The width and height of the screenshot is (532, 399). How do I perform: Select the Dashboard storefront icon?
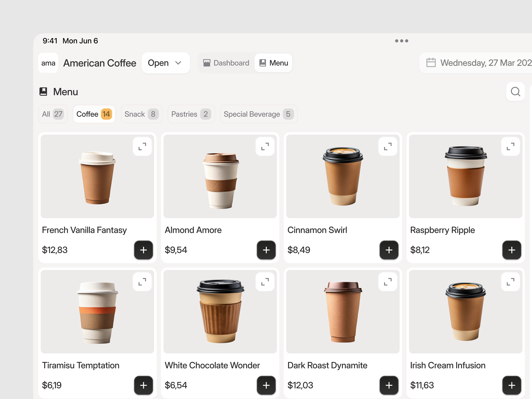tap(207, 63)
